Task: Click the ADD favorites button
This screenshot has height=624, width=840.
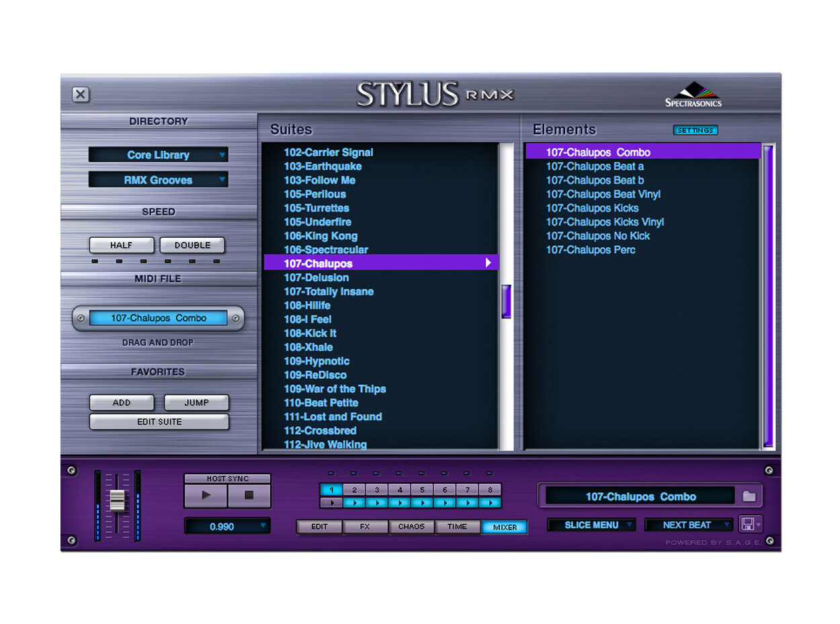Action: coord(122,402)
